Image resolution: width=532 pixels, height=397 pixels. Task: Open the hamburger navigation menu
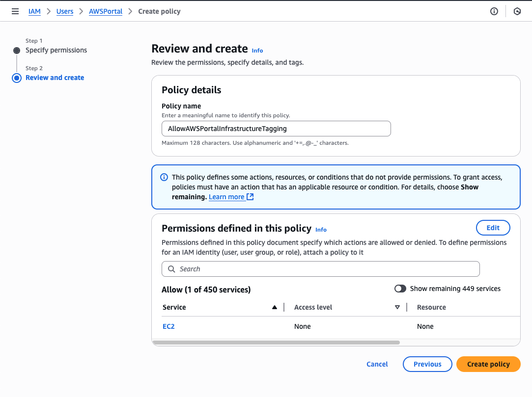point(15,11)
